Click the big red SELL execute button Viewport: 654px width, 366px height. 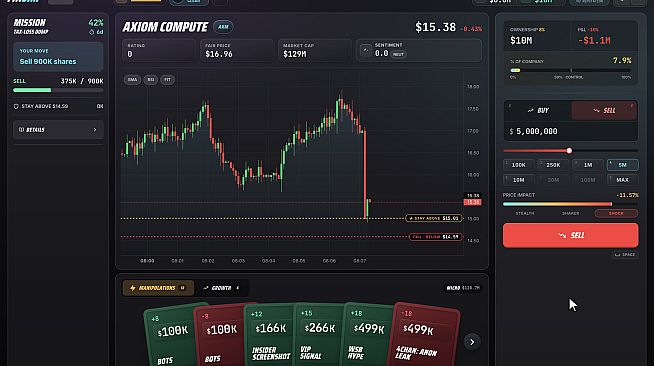pyautogui.click(x=570, y=236)
